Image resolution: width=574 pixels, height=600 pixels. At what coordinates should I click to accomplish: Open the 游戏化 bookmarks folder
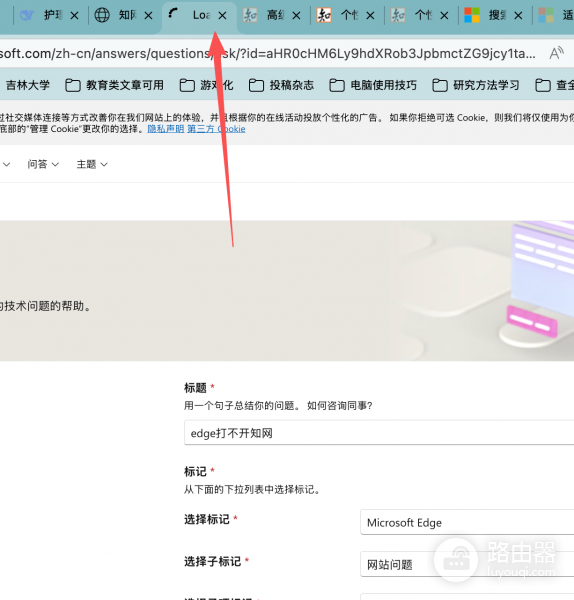click(x=206, y=85)
